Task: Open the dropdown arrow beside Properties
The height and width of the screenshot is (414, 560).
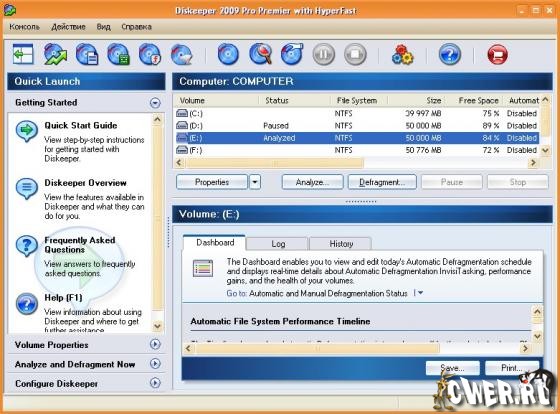Action: 255,182
